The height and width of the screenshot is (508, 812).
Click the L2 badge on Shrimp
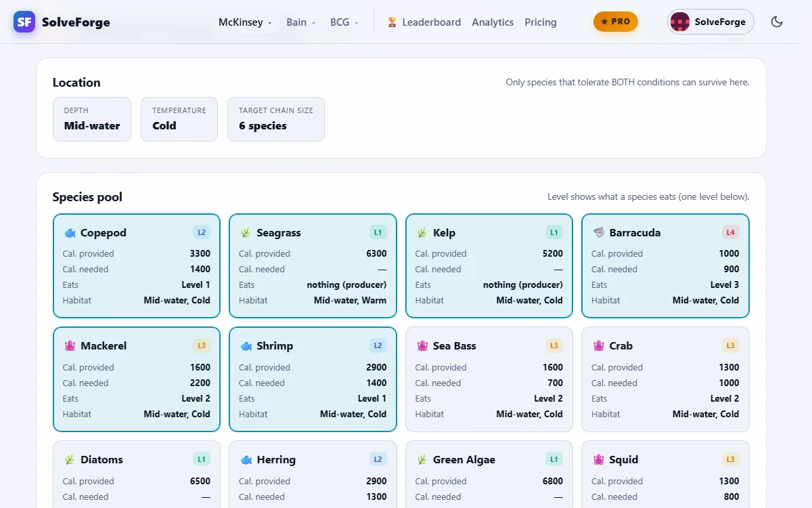378,345
